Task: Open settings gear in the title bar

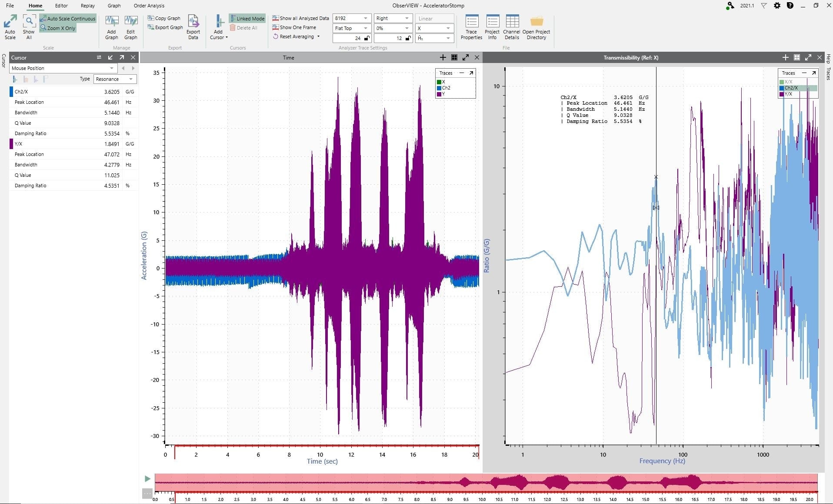Action: (x=777, y=6)
